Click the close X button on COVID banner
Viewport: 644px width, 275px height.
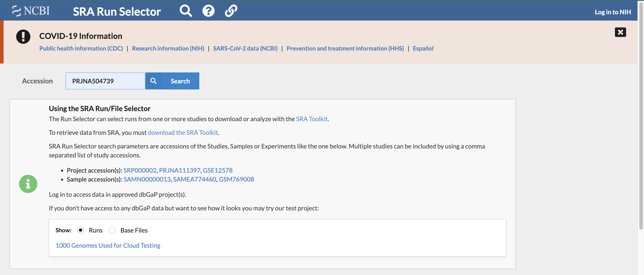pyautogui.click(x=621, y=32)
